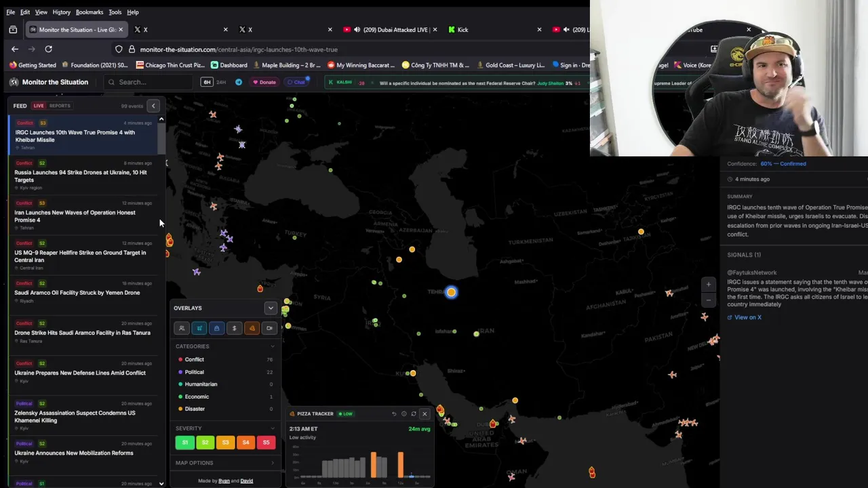Toggle the S4 severity filter
The height and width of the screenshot is (488, 868).
pos(245,443)
